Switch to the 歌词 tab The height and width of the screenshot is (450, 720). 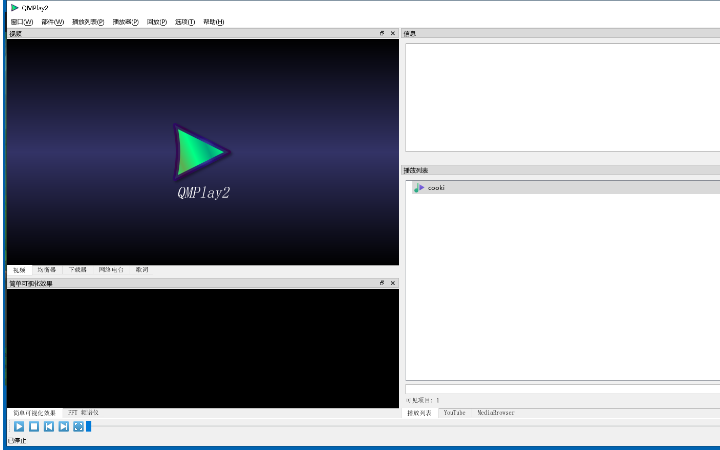coord(142,270)
